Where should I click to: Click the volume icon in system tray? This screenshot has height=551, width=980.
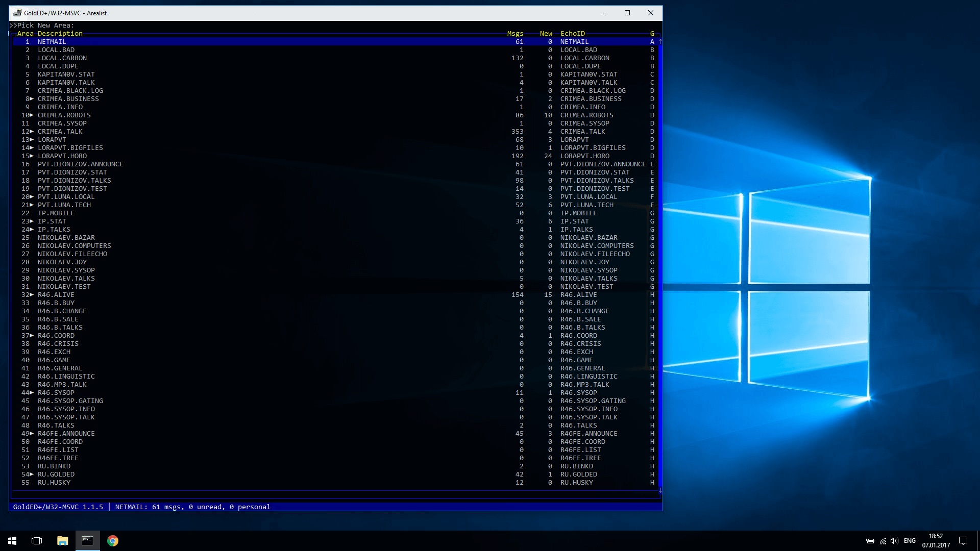point(894,541)
